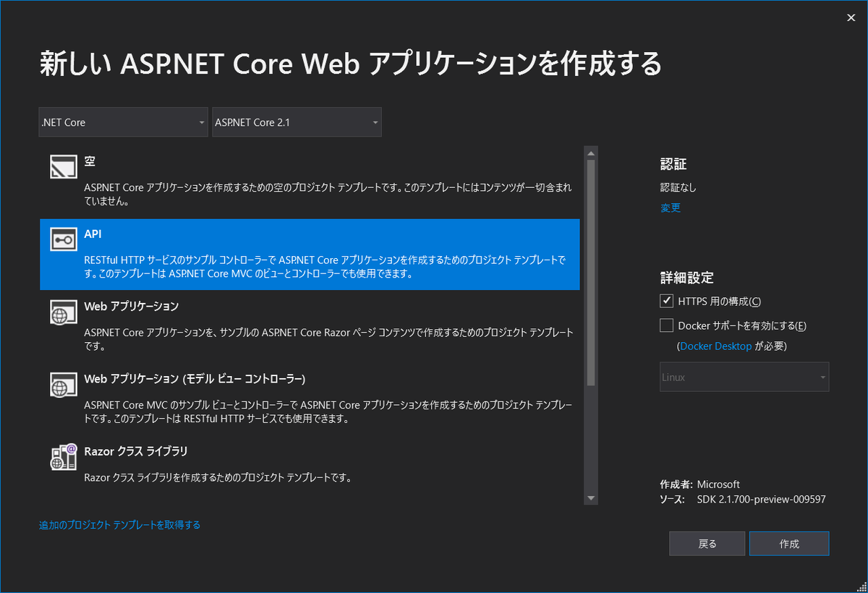Click the 変更 authentication link
Viewport: 868px width, 593px height.
(671, 208)
